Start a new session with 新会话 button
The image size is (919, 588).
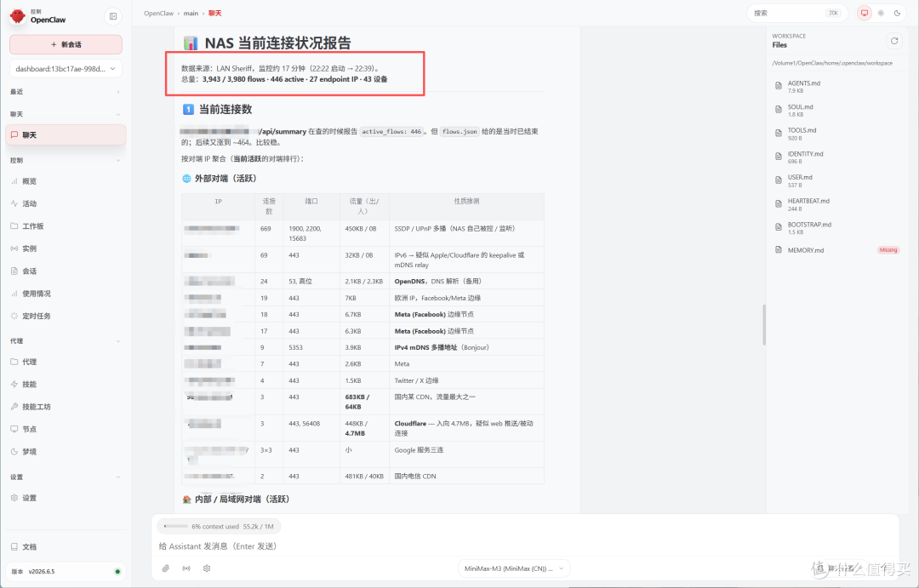(66, 44)
